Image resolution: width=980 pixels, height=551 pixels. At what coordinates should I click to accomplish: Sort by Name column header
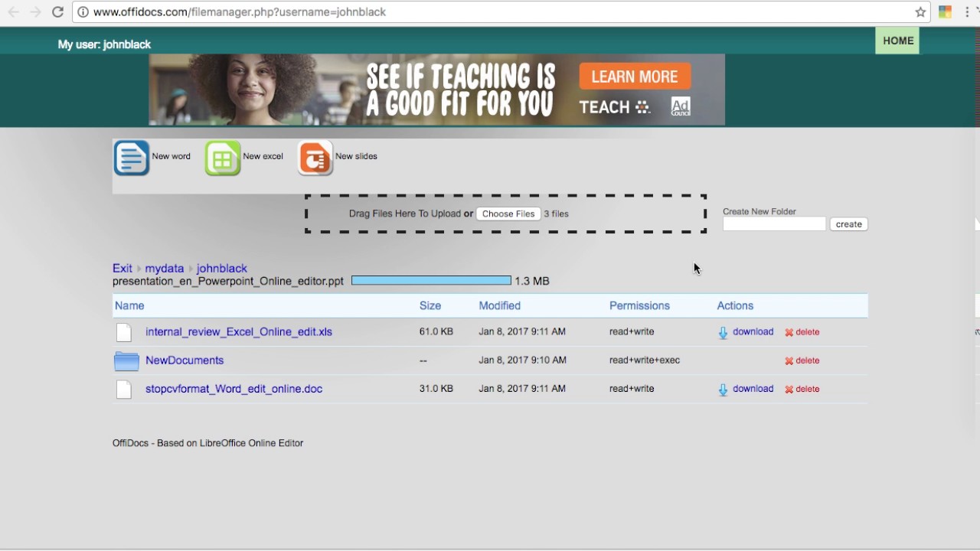[129, 305]
